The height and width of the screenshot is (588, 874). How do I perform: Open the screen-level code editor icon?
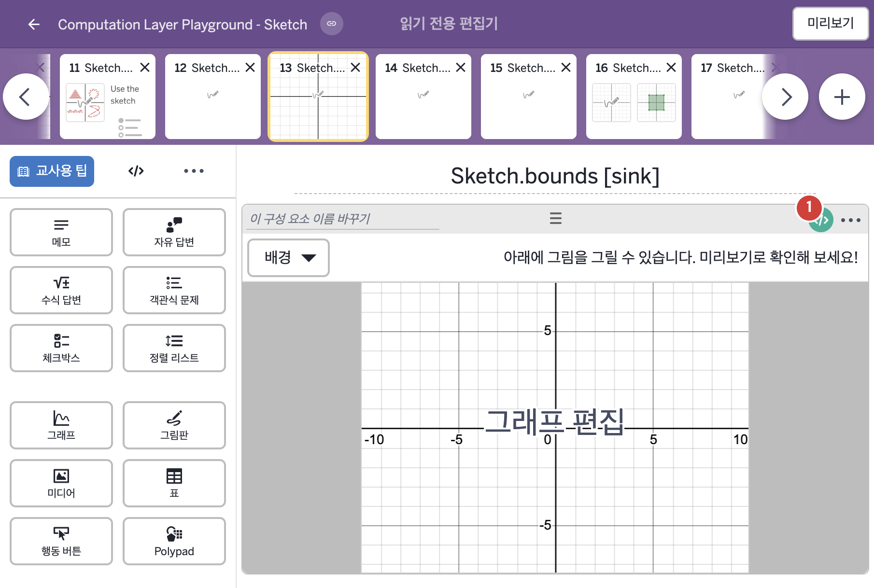[x=136, y=171]
